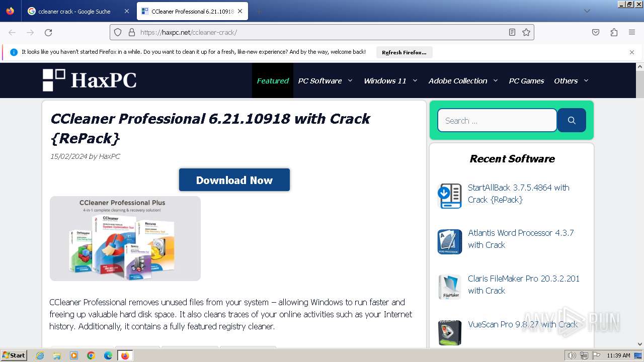Image resolution: width=644 pixels, height=362 pixels.
Task: Open the list all tabs dropdown
Action: [587, 11]
